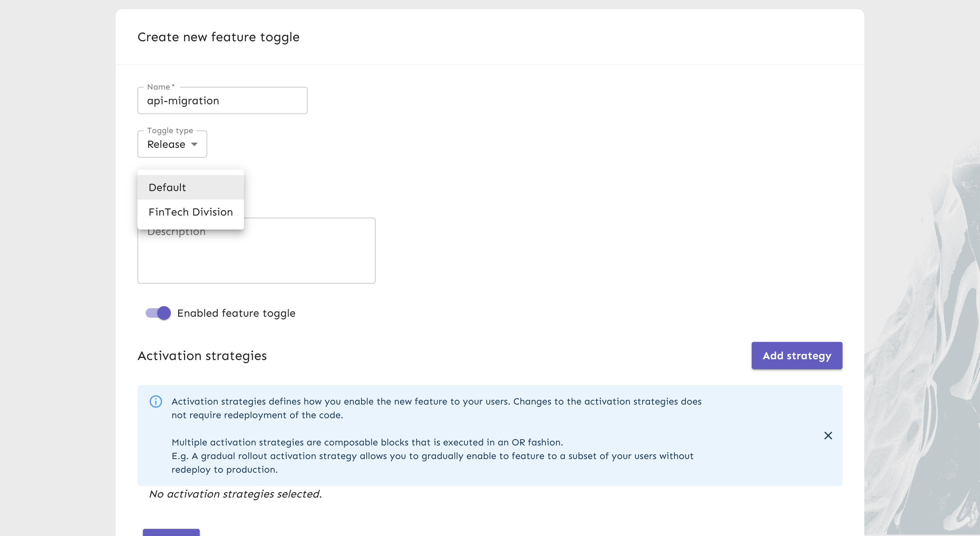
Task: Click the Add strategy button
Action: click(797, 356)
